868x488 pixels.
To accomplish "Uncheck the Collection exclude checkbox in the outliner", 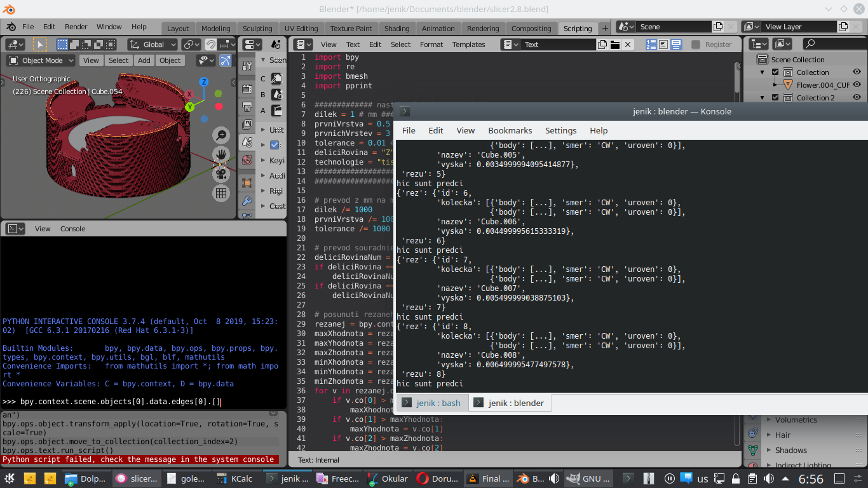I will point(775,72).
